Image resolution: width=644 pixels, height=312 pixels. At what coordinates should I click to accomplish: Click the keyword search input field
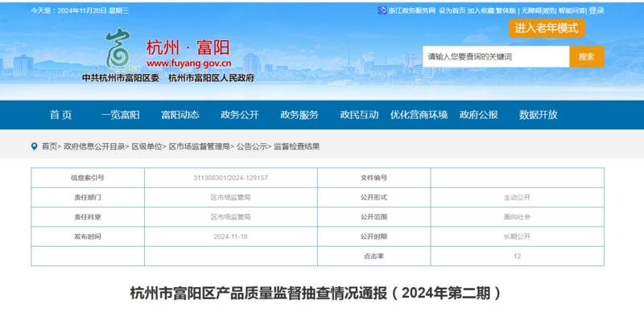496,56
